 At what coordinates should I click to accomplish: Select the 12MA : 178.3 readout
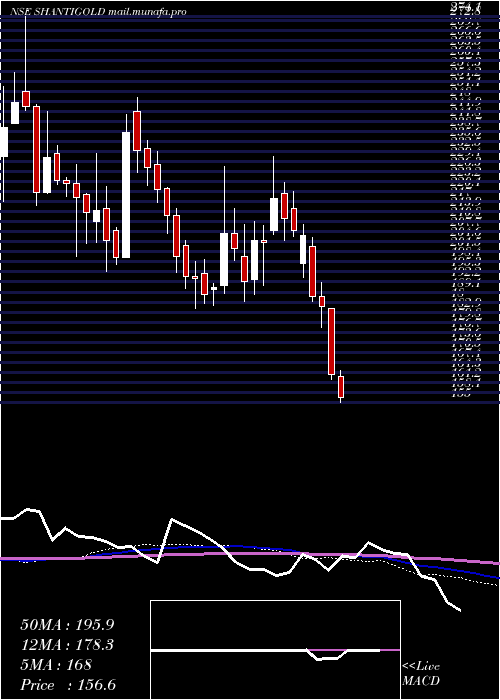pyautogui.click(x=67, y=645)
